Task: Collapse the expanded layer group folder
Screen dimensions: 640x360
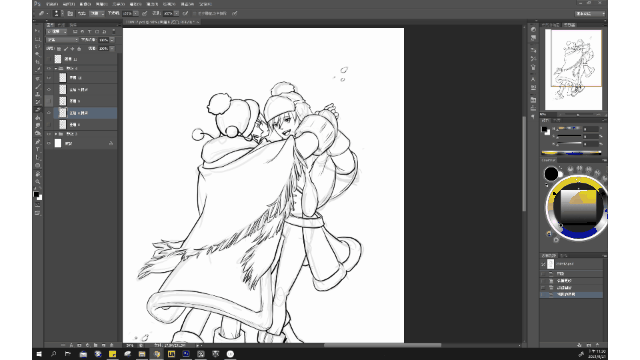Action: point(56,69)
